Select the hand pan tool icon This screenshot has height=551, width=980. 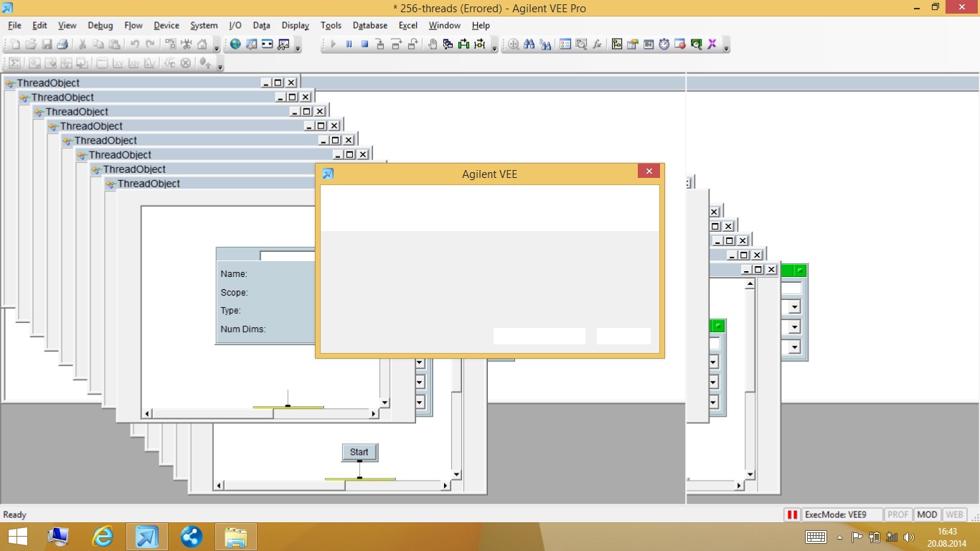[433, 44]
